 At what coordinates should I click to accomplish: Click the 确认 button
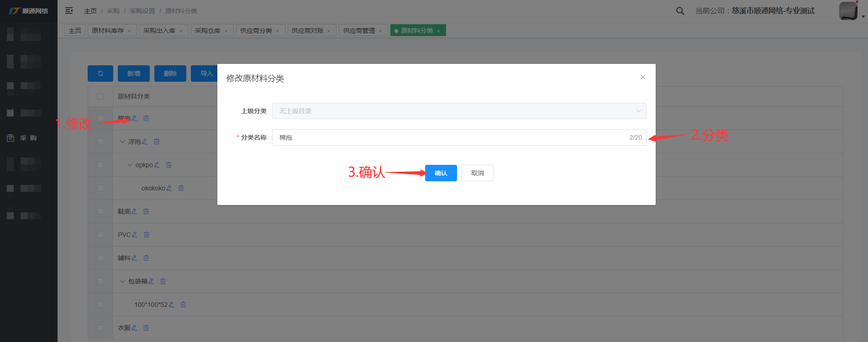441,173
